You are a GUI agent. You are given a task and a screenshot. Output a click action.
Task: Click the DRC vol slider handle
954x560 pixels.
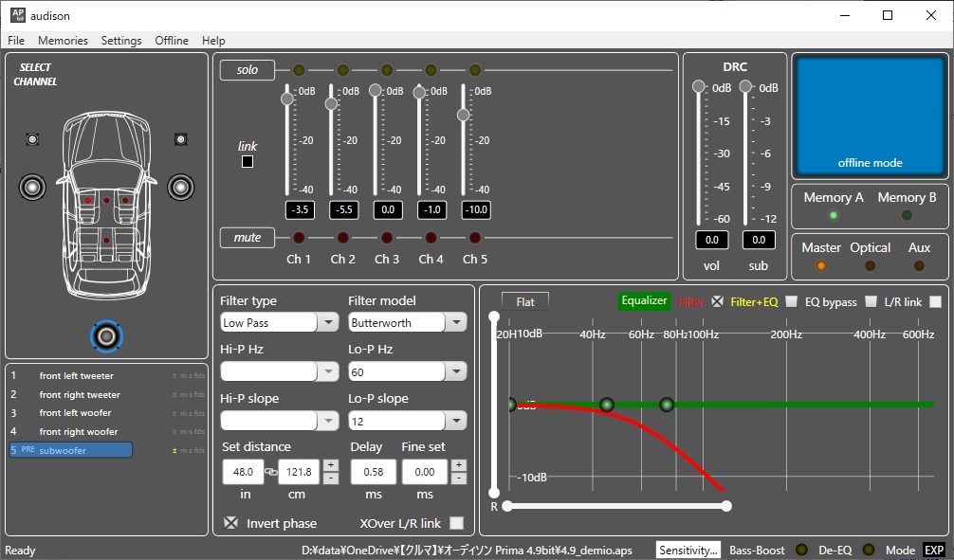tap(699, 87)
